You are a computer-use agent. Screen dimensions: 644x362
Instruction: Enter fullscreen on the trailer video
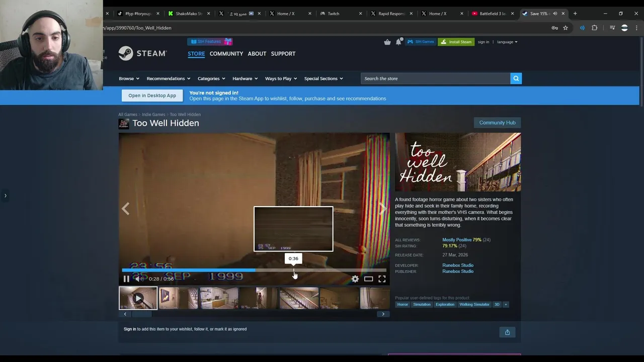[x=382, y=279]
